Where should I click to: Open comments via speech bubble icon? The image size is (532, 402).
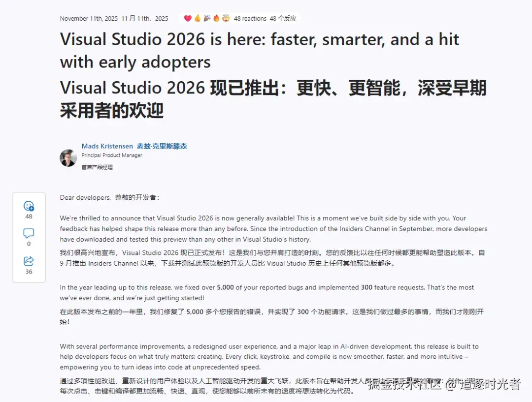coord(29,233)
